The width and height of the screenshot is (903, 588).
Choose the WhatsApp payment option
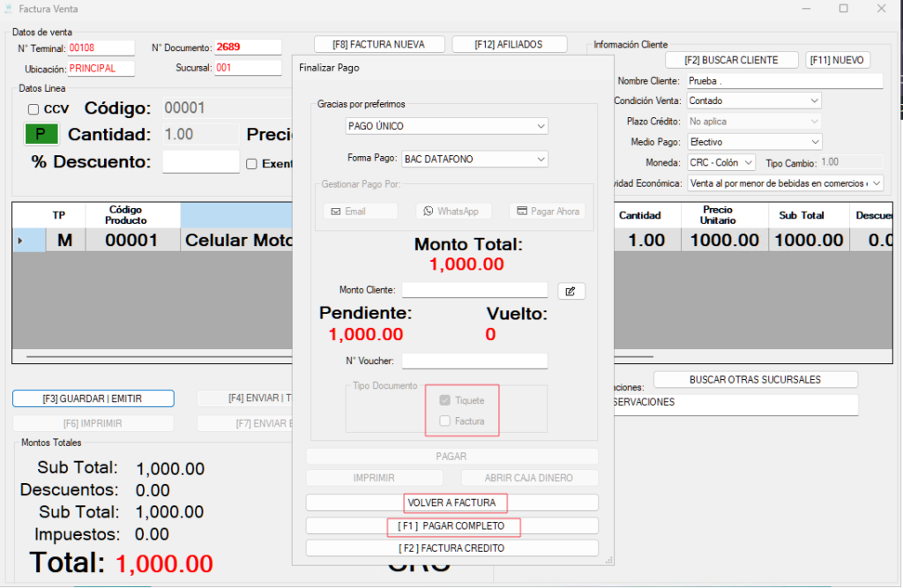(x=453, y=212)
